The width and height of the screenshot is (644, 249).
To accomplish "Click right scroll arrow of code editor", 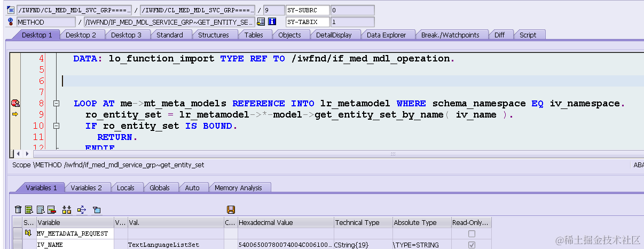I will pyautogui.click(x=28, y=154).
